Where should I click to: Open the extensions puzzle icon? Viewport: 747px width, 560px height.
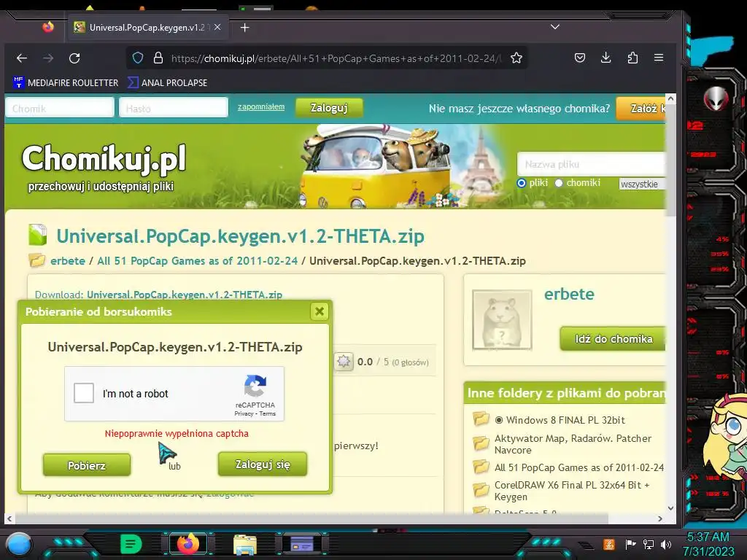point(632,58)
